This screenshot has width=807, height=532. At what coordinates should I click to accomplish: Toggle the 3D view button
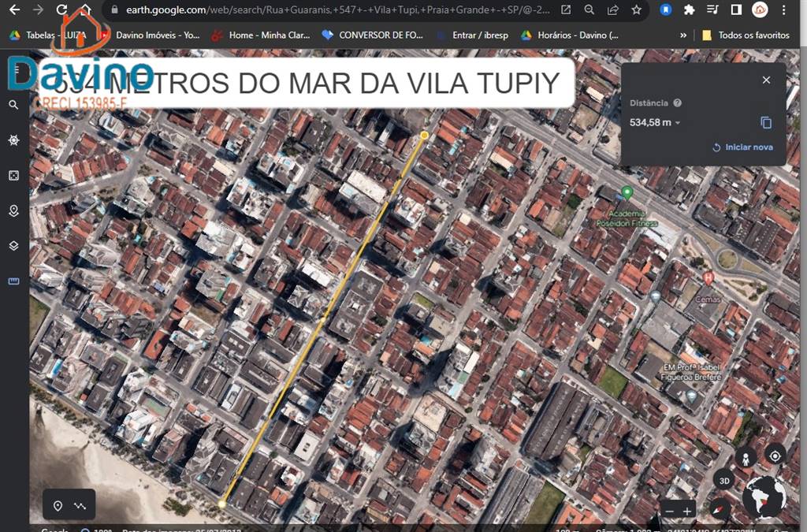point(724,481)
